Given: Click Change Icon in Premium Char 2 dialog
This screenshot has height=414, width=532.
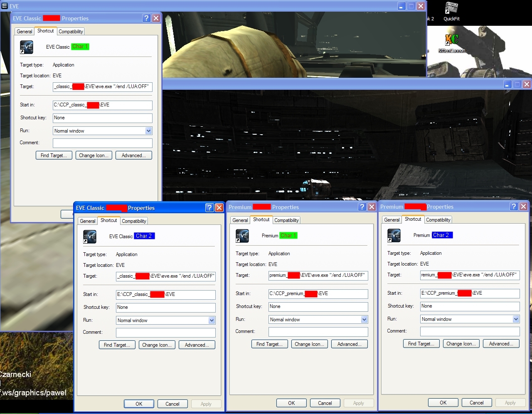Looking at the screenshot, I should [461, 344].
